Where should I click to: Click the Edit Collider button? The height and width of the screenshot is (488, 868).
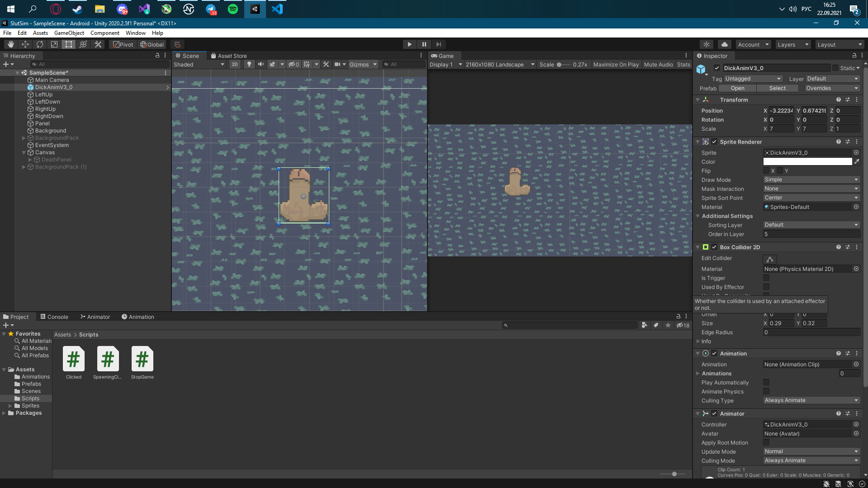coord(769,259)
